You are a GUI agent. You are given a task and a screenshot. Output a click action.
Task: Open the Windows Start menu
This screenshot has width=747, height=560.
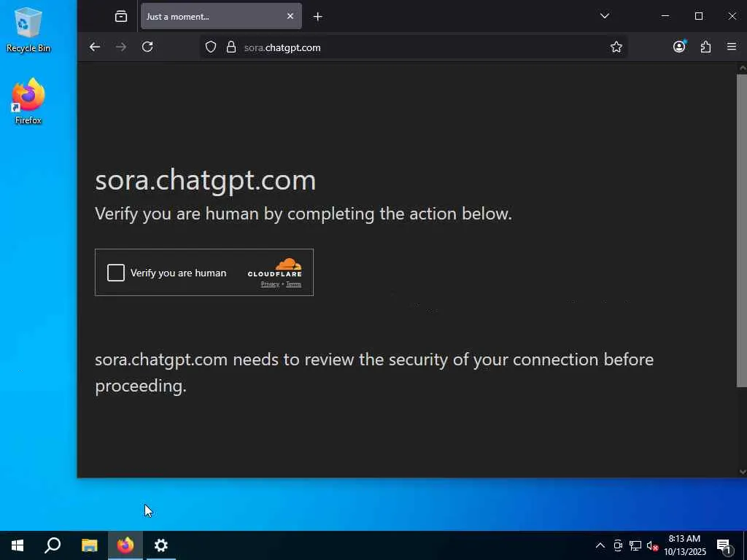(x=18, y=545)
